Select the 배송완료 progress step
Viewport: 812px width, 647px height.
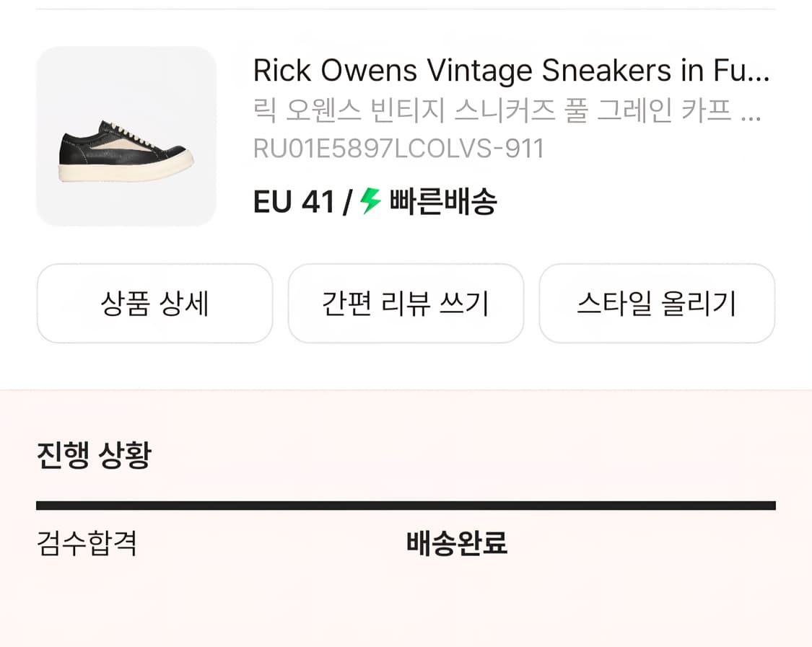pos(457,543)
